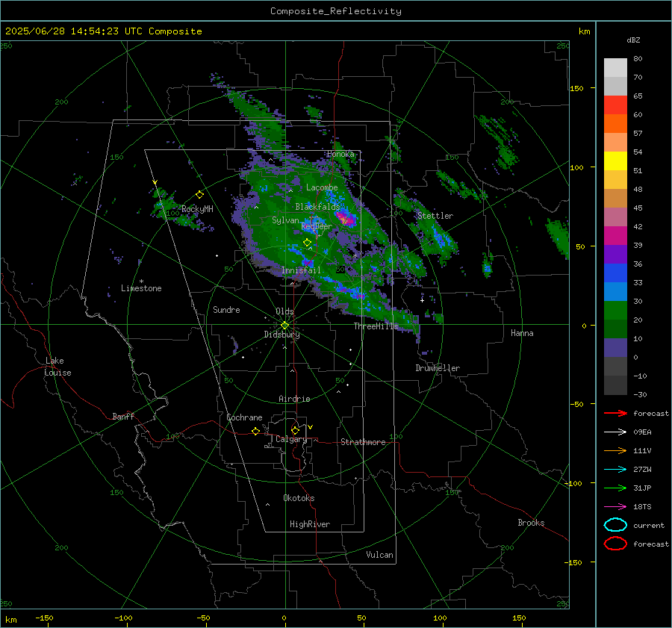Click the Ponoka city label
Image resolution: width=672 pixels, height=628 pixels.
tap(340, 154)
